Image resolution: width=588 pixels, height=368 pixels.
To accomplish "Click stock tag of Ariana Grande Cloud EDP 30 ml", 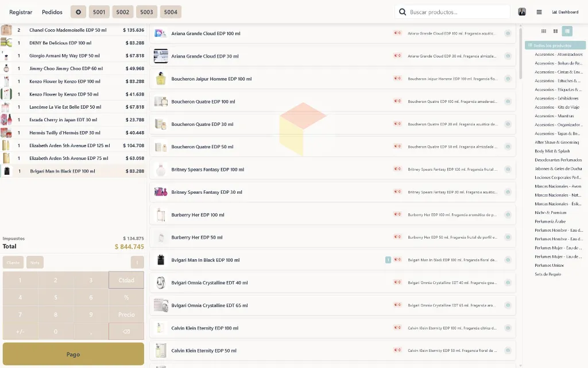I will coord(397,56).
